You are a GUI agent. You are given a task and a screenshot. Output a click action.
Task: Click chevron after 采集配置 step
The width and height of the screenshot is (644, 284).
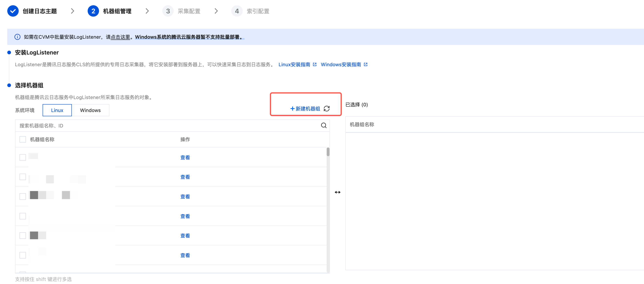tap(216, 11)
